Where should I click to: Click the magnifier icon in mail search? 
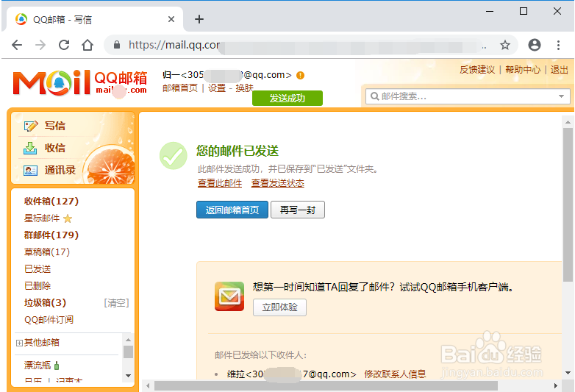(x=374, y=96)
